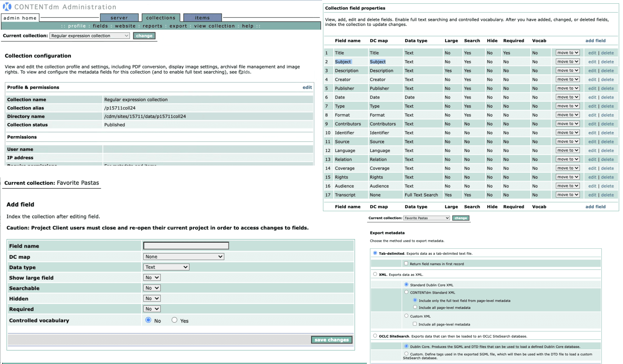Click the CONTENTdm logo icon
623x364 pixels.
(x=7, y=6)
